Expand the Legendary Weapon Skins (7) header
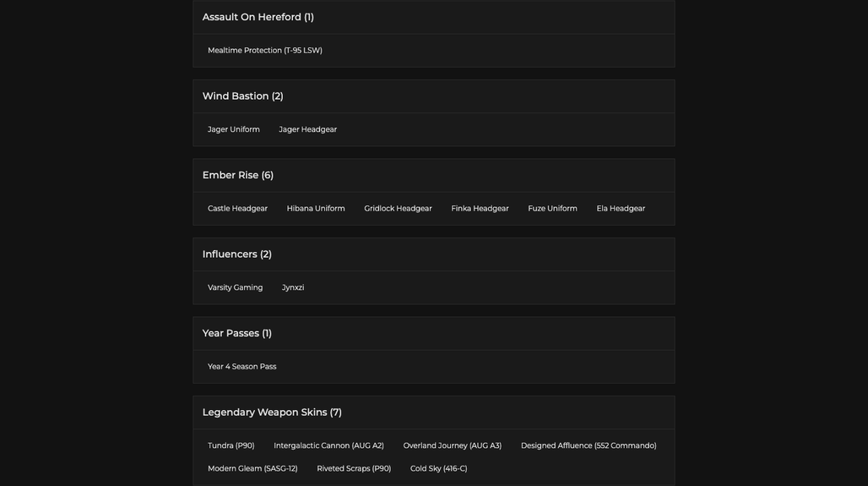Image resolution: width=868 pixels, height=486 pixels. (433, 412)
